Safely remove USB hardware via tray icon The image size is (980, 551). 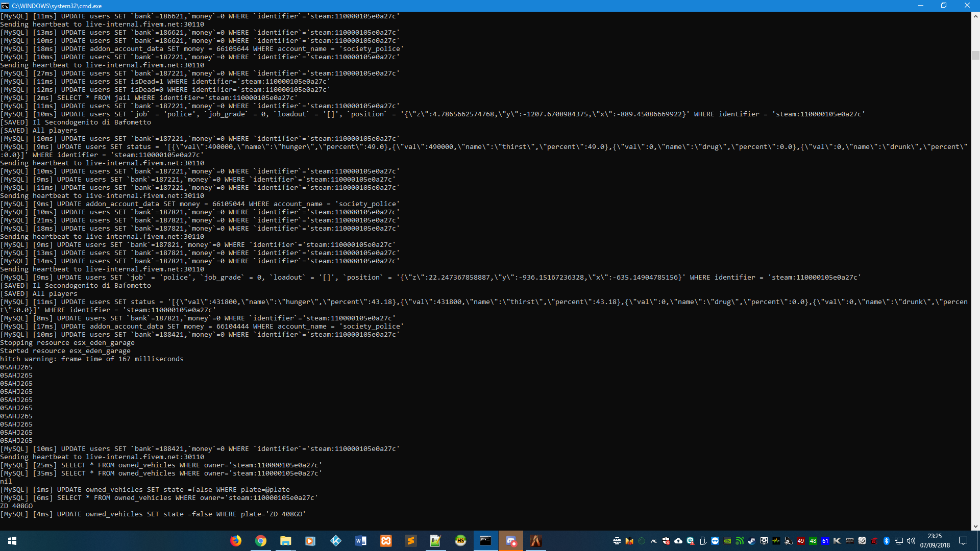point(702,541)
